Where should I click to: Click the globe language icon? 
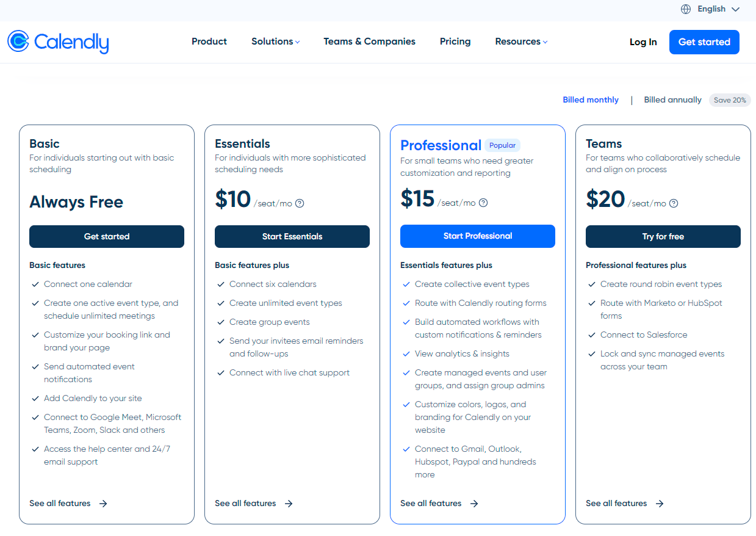pyautogui.click(x=686, y=9)
